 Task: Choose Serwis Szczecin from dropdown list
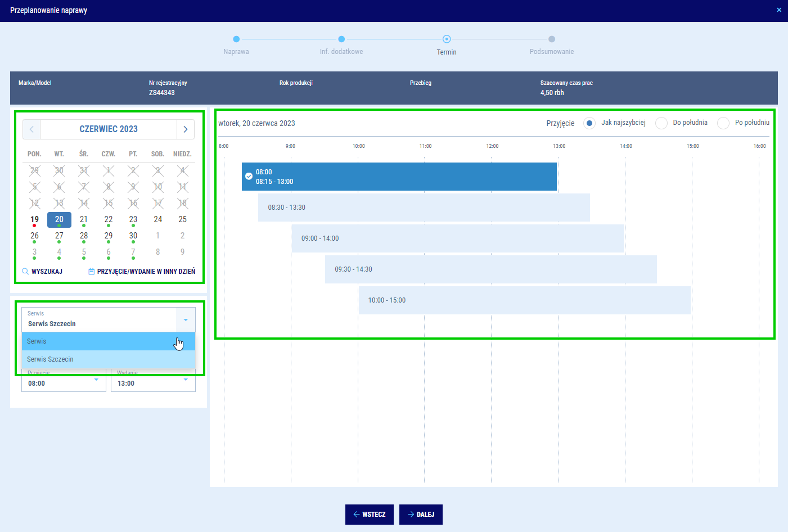pos(109,359)
